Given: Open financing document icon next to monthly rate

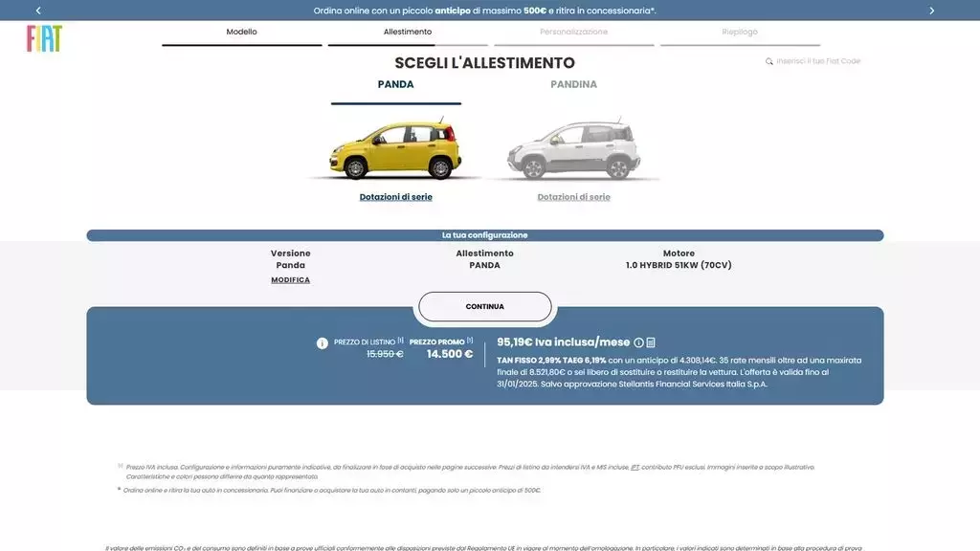Looking at the screenshot, I should (651, 342).
